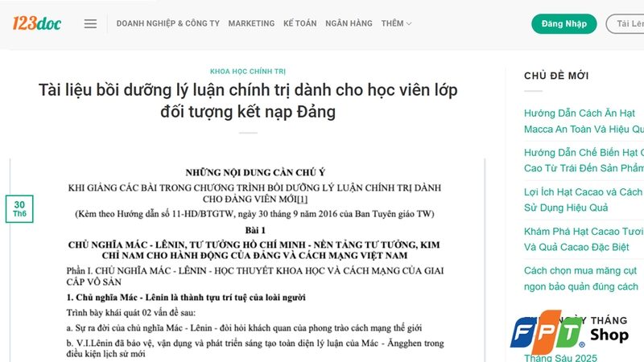
Task: Open the Tháng Sáu 2025 archive link
Action: 560,358
